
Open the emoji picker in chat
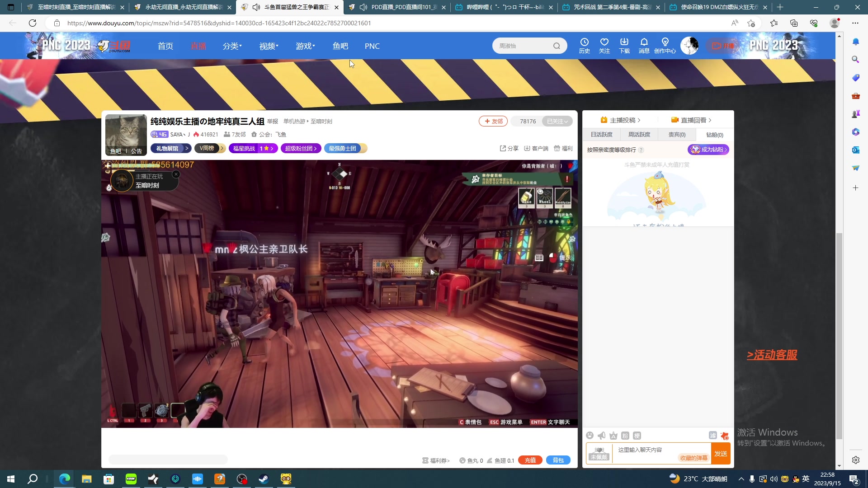tap(590, 436)
